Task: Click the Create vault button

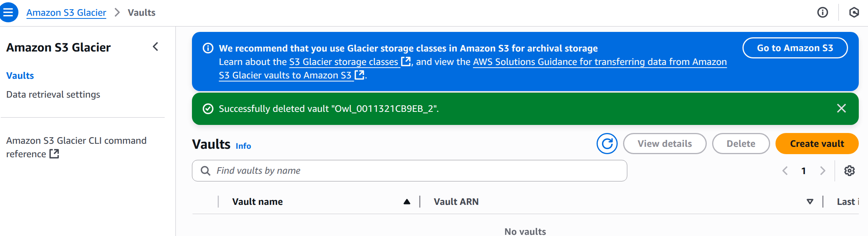Action: point(817,144)
